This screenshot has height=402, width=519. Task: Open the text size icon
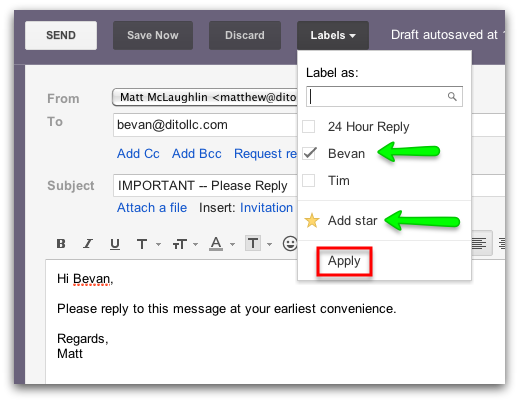click(x=179, y=244)
